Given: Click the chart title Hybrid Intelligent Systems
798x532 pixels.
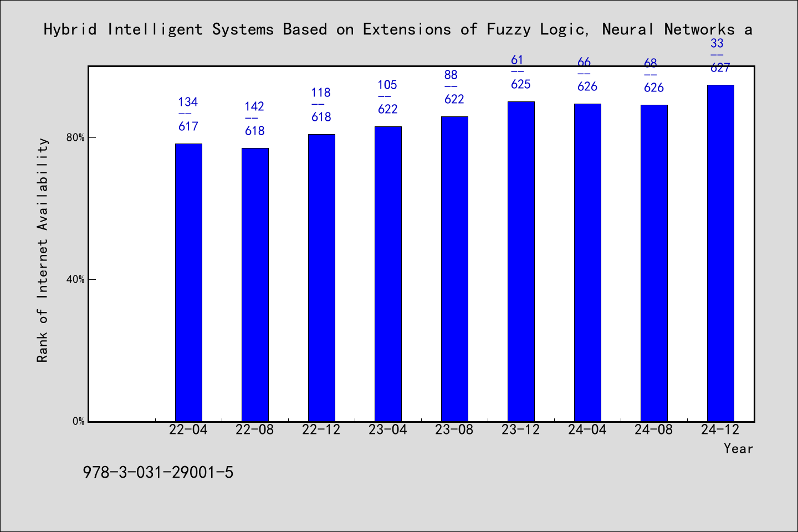Looking at the screenshot, I should pos(398,29).
